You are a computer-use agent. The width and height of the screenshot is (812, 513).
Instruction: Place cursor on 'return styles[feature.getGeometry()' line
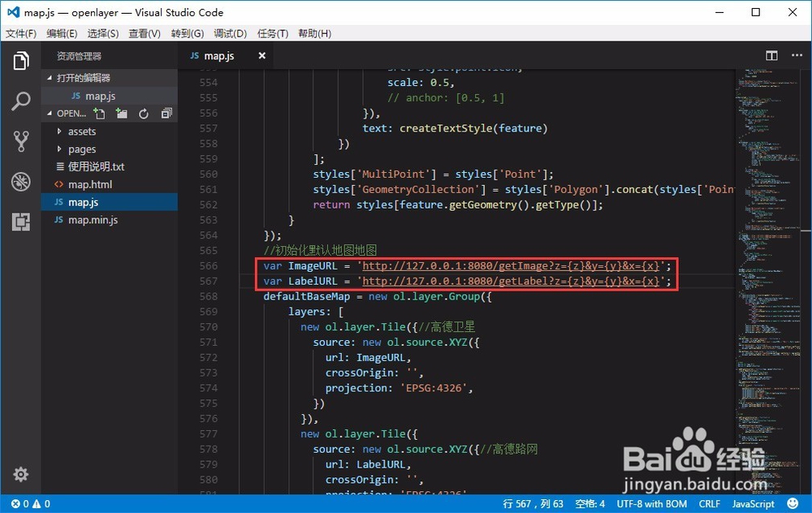(x=458, y=205)
